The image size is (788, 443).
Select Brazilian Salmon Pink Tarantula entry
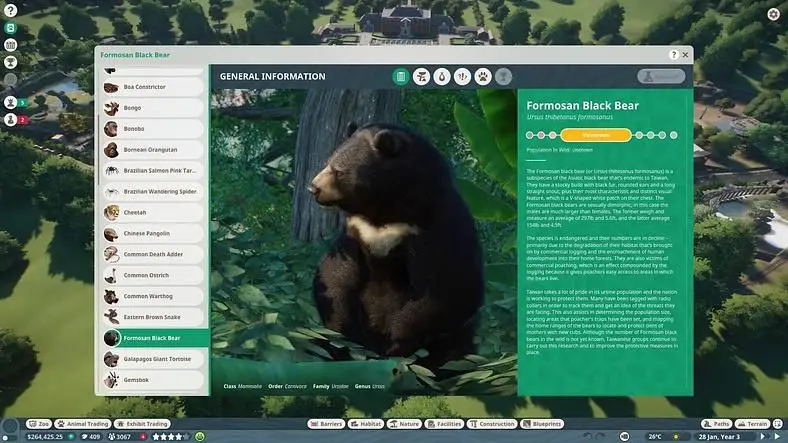(153, 171)
